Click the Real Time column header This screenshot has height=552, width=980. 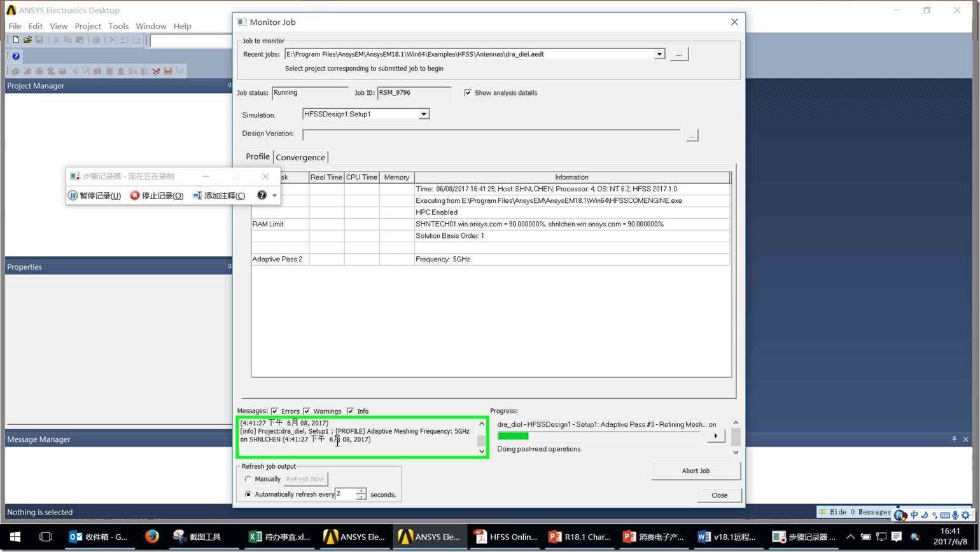[x=326, y=177]
